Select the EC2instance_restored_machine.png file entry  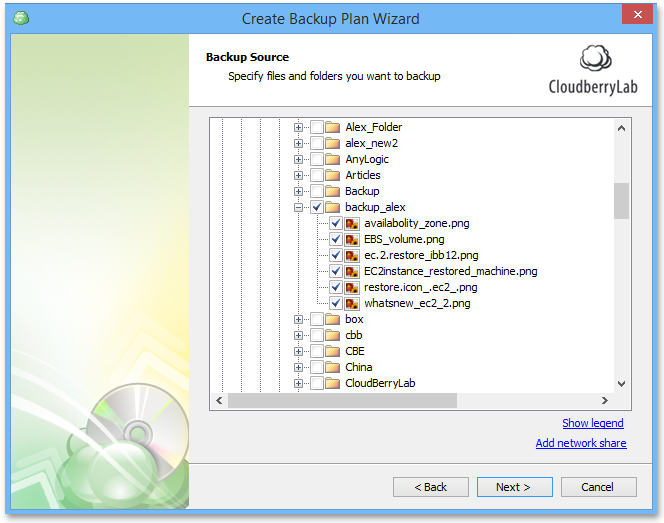pyautogui.click(x=450, y=271)
